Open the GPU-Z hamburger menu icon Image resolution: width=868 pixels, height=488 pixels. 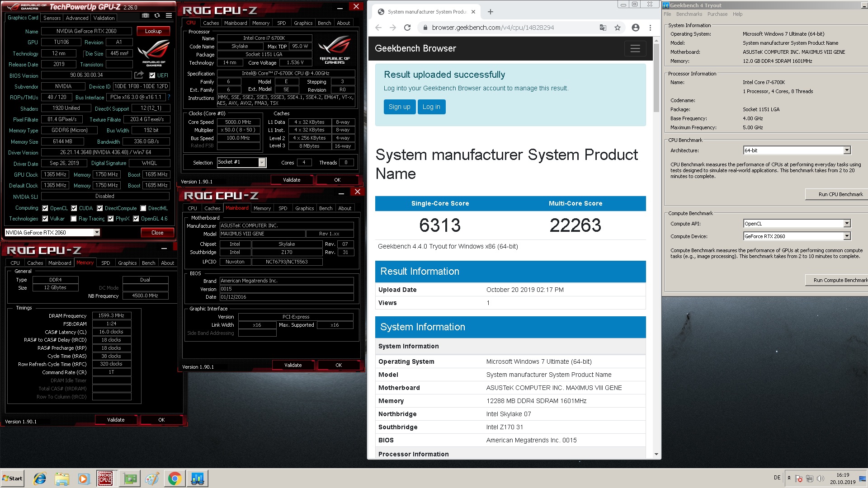(169, 16)
